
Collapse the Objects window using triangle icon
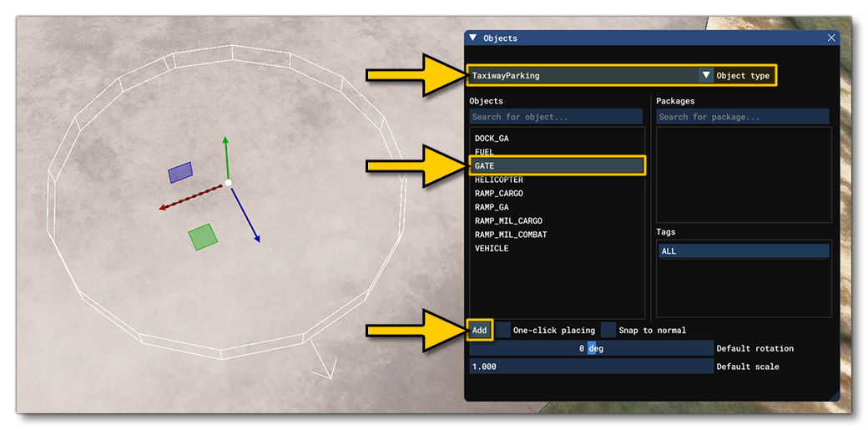tap(473, 38)
